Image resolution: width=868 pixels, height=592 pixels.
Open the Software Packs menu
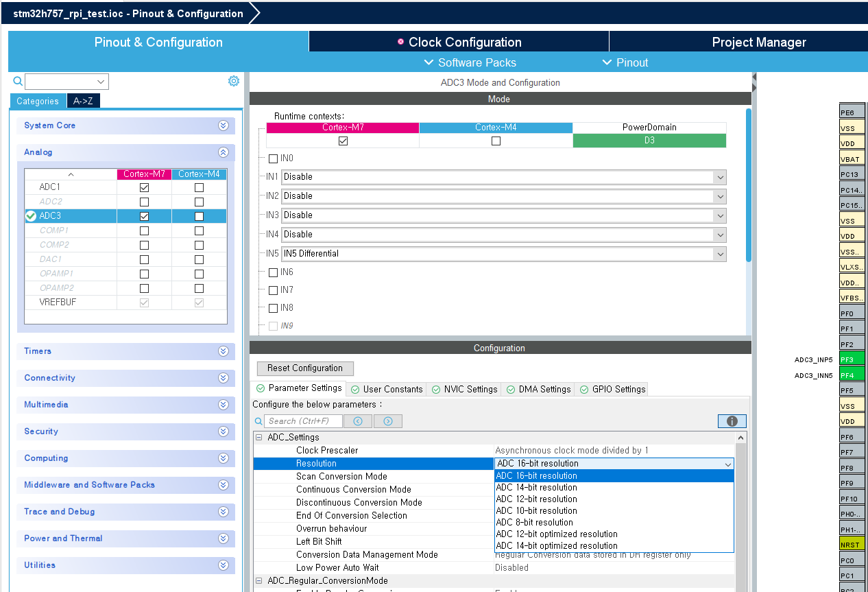pos(470,62)
